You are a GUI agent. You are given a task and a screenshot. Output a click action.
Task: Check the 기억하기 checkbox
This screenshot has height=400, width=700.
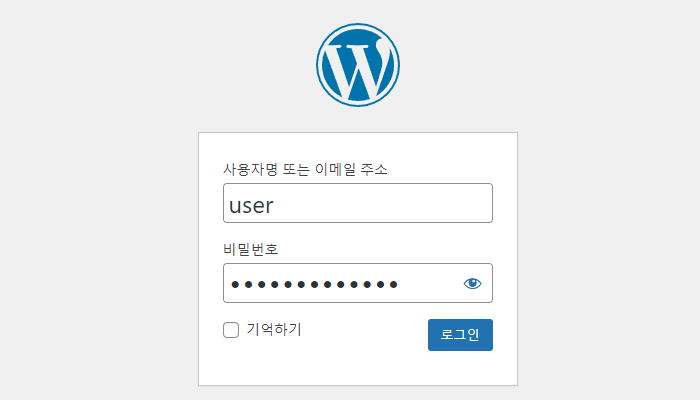231,330
